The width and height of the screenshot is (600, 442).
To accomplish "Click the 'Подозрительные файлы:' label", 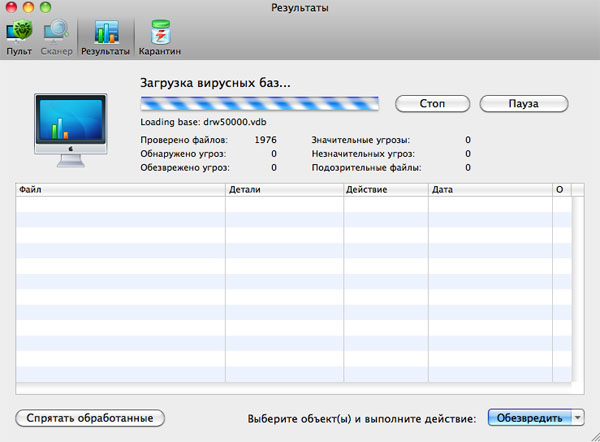I will coord(366,168).
